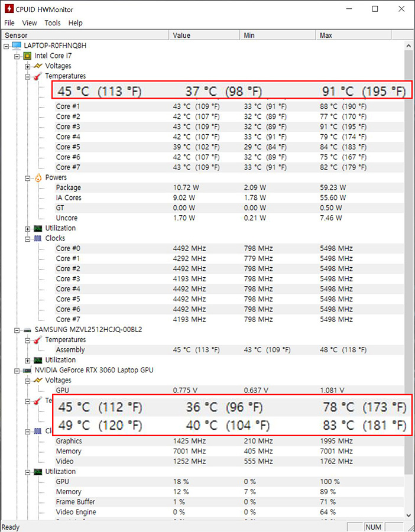Screen dimensions: 415x532
Task: Open the View menu
Action: coord(29,22)
